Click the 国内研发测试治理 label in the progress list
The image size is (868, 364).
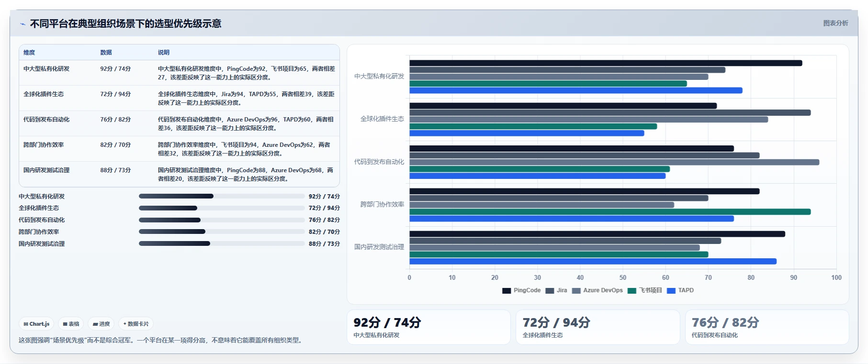(42, 244)
